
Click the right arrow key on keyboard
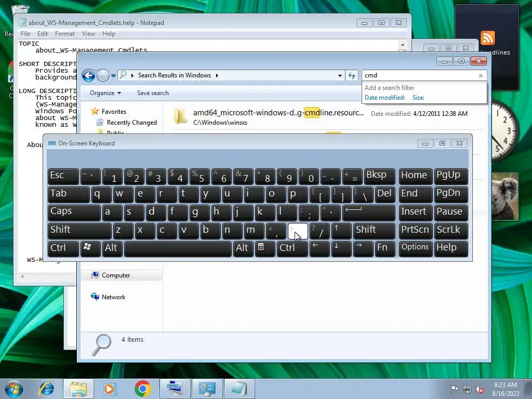(363, 249)
